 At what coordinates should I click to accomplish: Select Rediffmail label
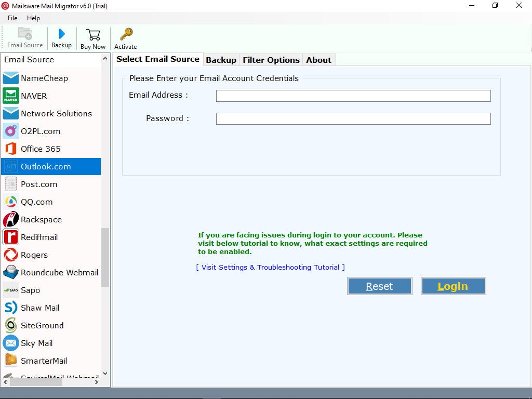(39, 237)
